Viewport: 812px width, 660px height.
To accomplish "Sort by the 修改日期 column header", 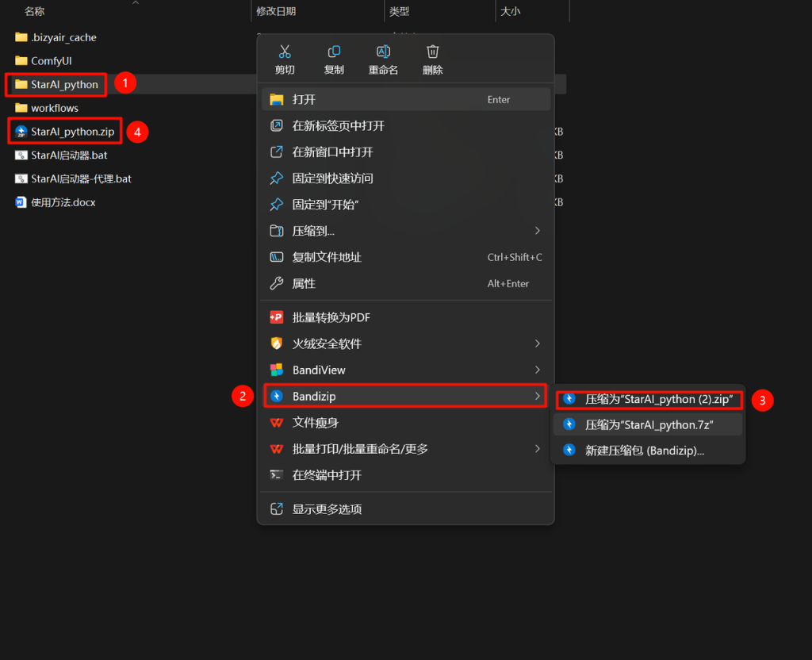I will point(276,11).
